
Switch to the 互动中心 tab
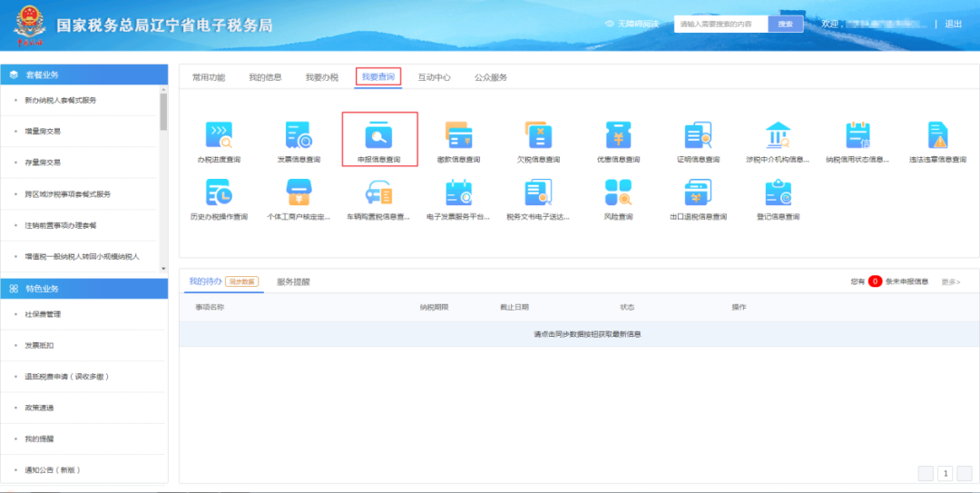point(434,78)
